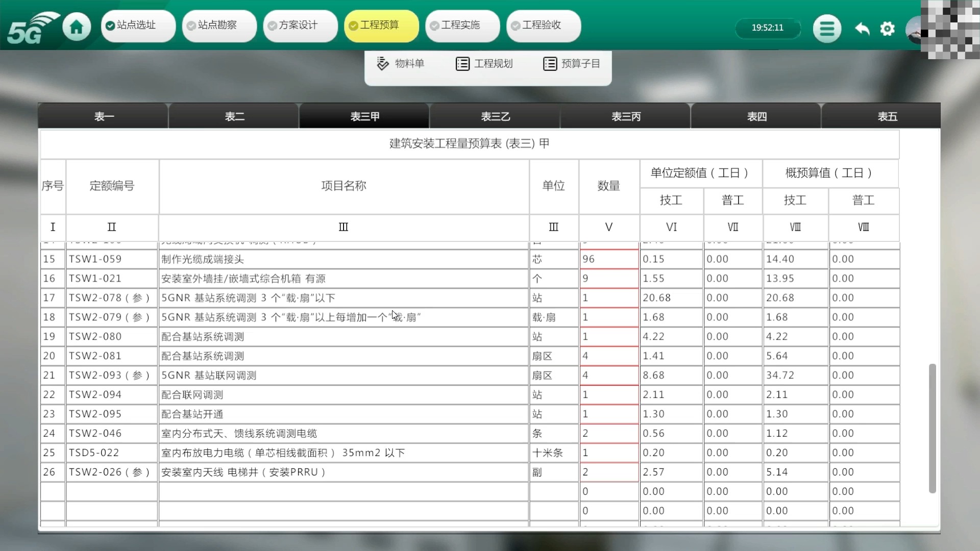This screenshot has height=551, width=980.
Task: Edit quantity field for TSW2-095 row
Action: pyautogui.click(x=609, y=414)
